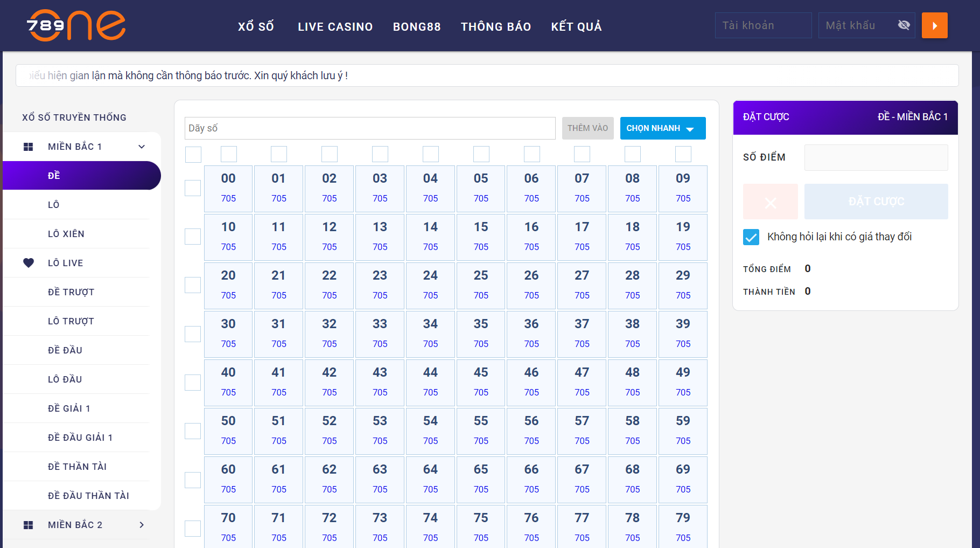Click the scrolling notice text bar
Screen dimensions: 980x548
coord(487,75)
